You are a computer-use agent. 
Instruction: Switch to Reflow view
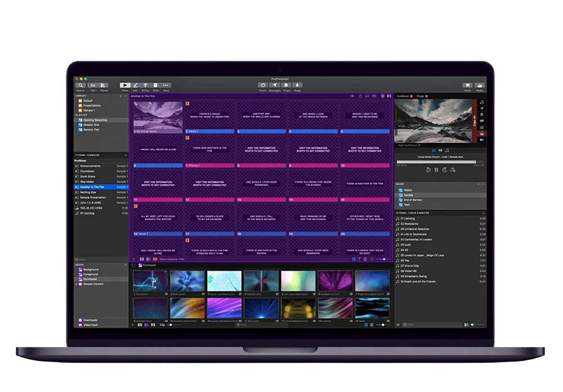click(x=145, y=85)
